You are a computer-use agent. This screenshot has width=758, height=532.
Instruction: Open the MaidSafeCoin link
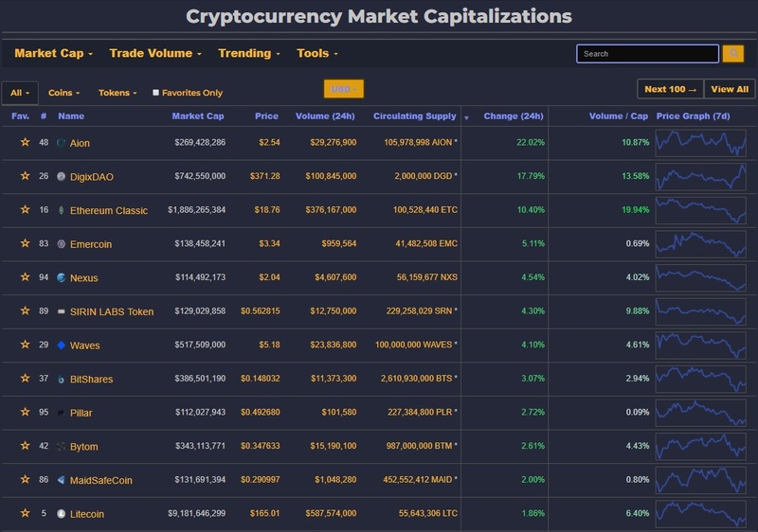[x=101, y=480]
